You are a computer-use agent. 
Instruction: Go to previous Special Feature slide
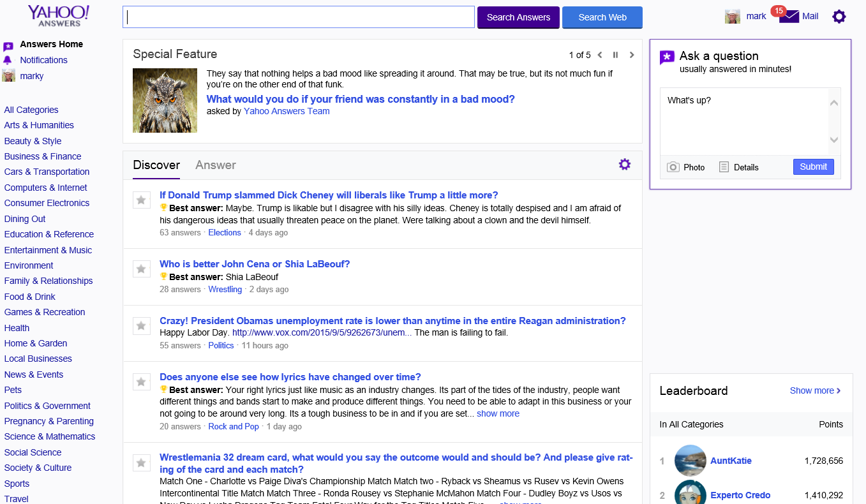600,55
